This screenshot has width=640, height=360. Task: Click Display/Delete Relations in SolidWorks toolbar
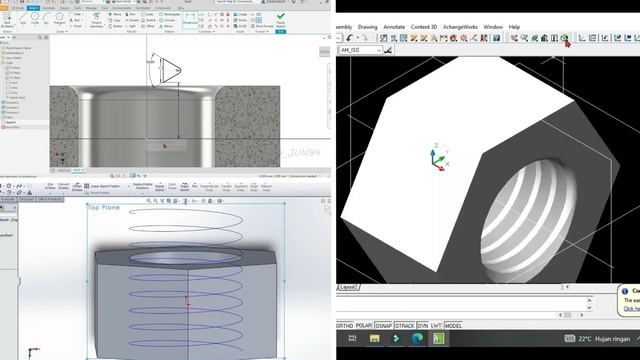tap(142, 187)
